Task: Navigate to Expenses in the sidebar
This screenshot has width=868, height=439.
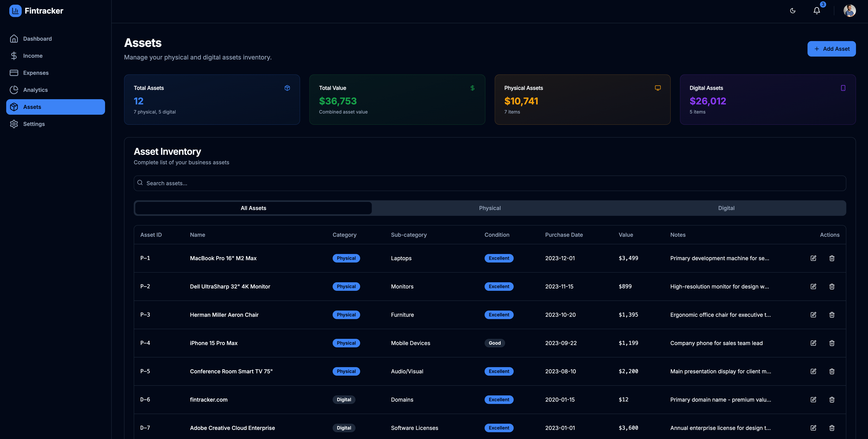Action: click(x=36, y=73)
